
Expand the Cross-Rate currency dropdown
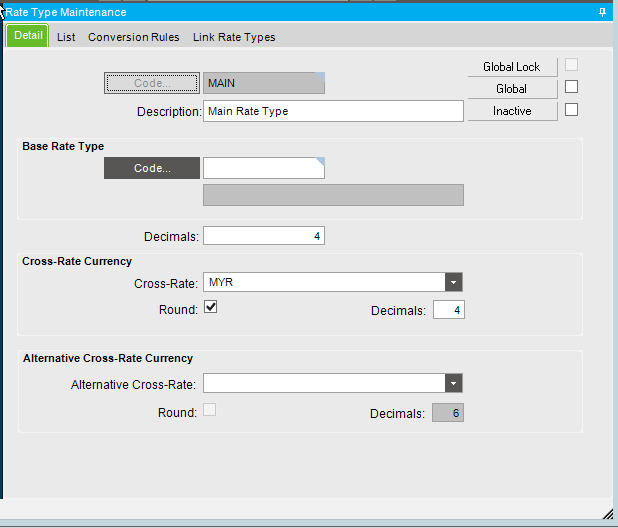pyautogui.click(x=454, y=283)
